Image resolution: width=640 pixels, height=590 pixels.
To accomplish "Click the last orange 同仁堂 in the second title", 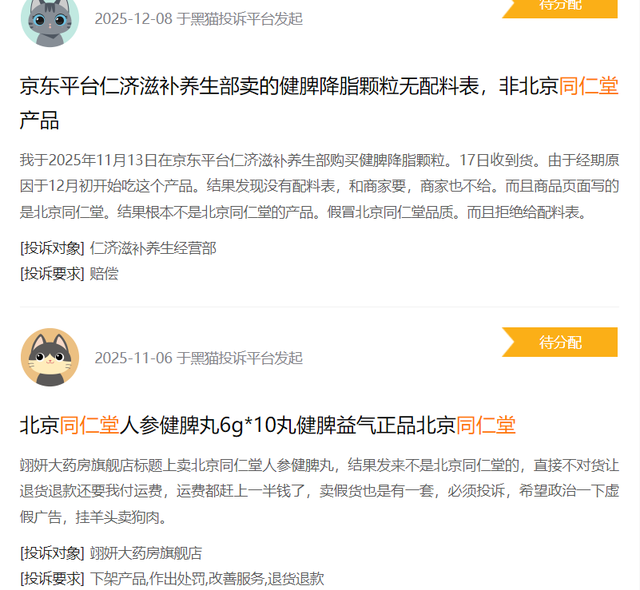I will pyautogui.click(x=486, y=425).
